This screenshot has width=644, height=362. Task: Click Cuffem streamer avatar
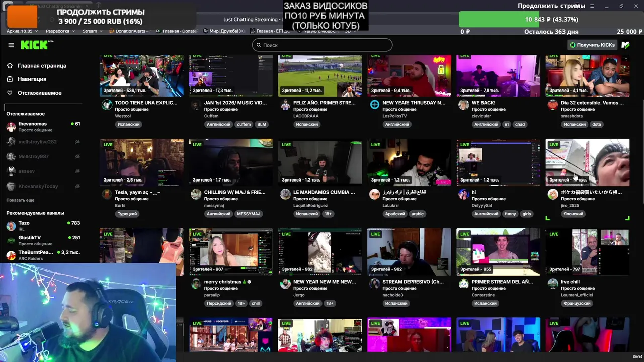pyautogui.click(x=196, y=105)
